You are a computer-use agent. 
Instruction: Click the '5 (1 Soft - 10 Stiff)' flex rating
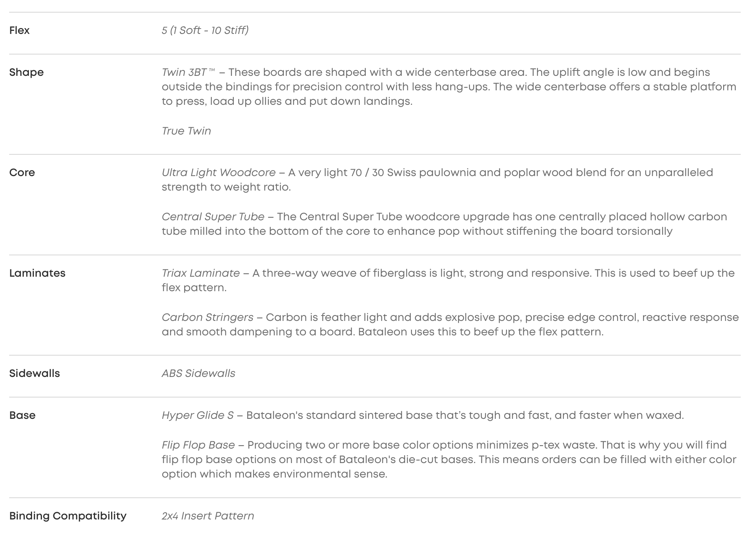pos(205,30)
